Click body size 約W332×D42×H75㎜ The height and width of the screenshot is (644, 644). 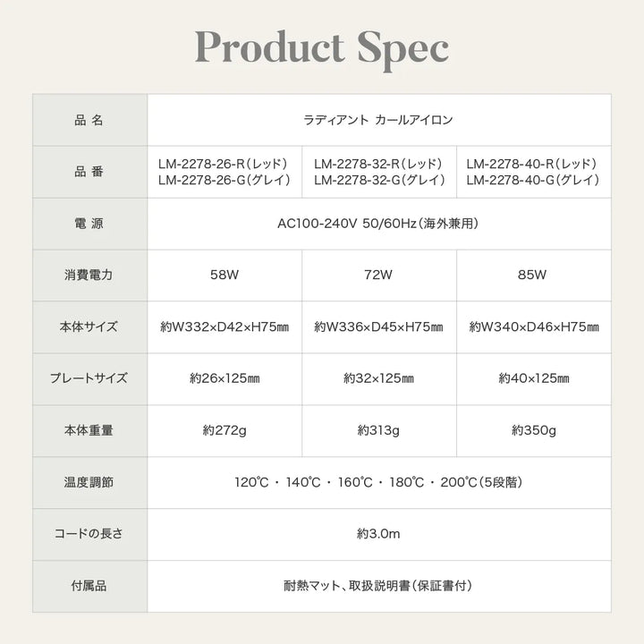point(225,327)
